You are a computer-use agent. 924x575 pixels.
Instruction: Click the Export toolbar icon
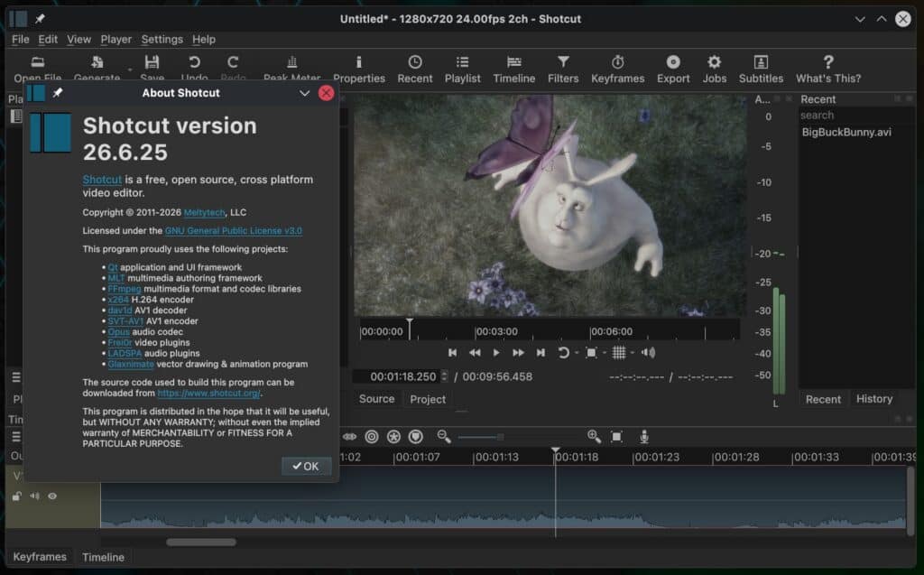pos(673,69)
